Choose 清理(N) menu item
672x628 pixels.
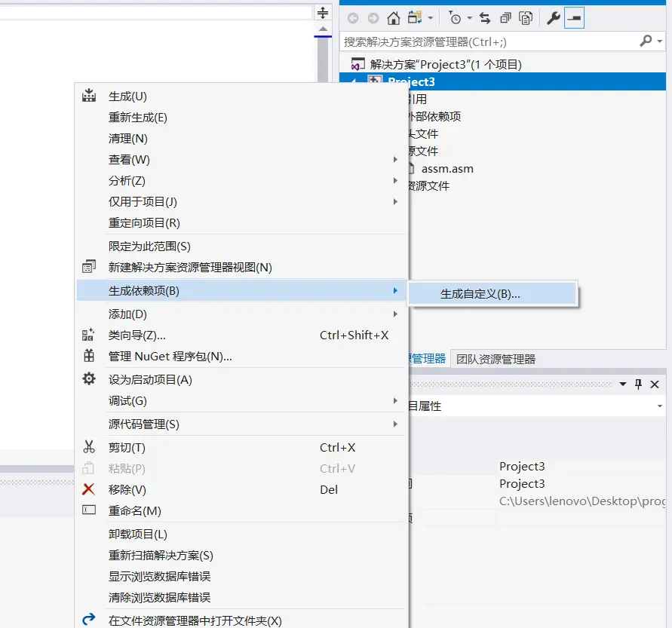pos(241,139)
